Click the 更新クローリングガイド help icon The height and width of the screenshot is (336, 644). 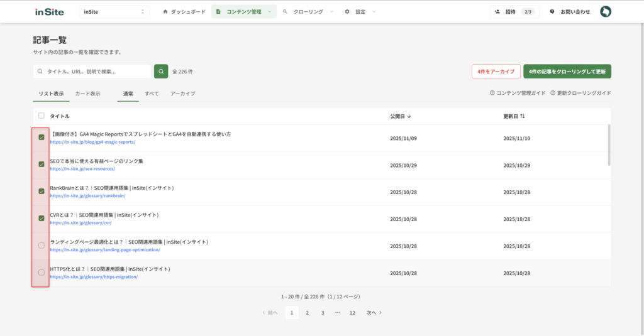(553, 93)
